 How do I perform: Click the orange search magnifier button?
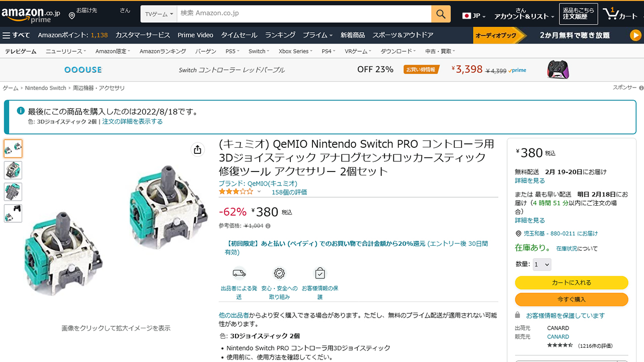coord(441,14)
